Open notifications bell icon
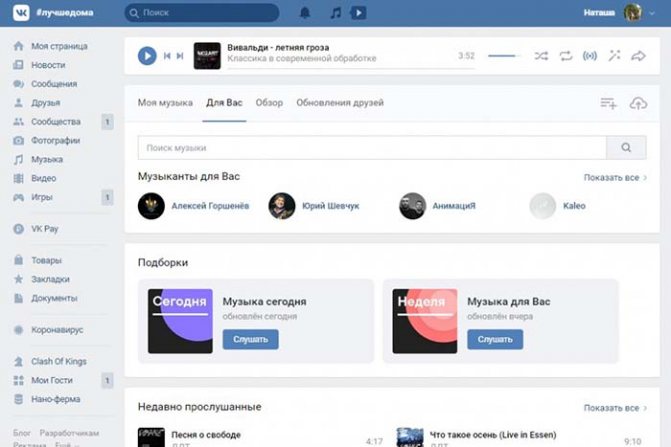 click(305, 13)
